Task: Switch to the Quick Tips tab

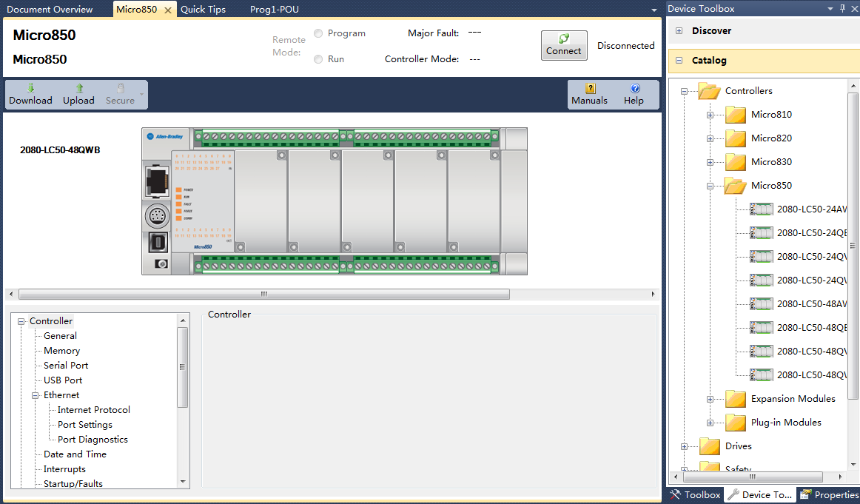Action: (203, 10)
